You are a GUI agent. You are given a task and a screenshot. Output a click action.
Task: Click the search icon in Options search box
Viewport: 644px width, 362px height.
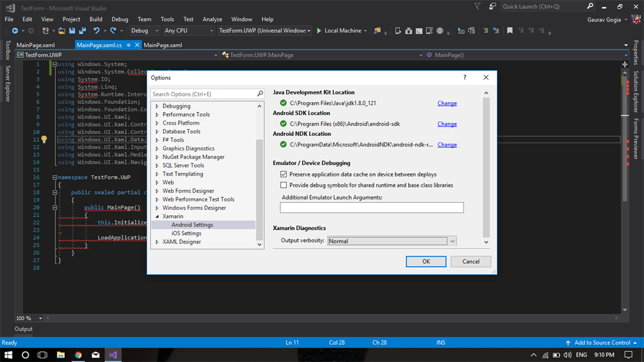tap(260, 94)
